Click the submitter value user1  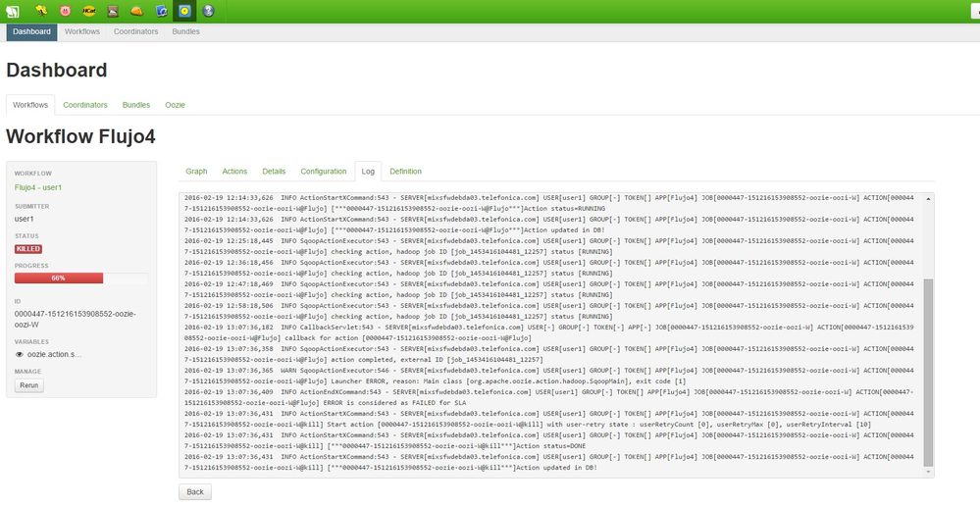pyautogui.click(x=24, y=219)
